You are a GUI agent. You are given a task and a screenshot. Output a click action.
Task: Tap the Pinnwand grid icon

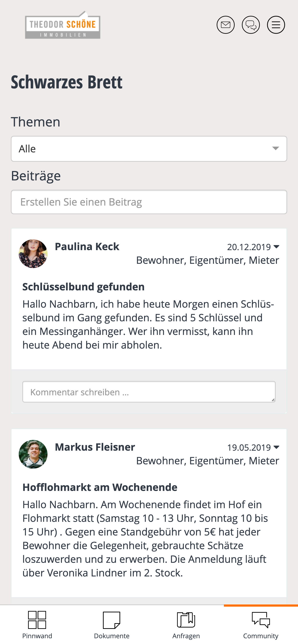[37, 620]
